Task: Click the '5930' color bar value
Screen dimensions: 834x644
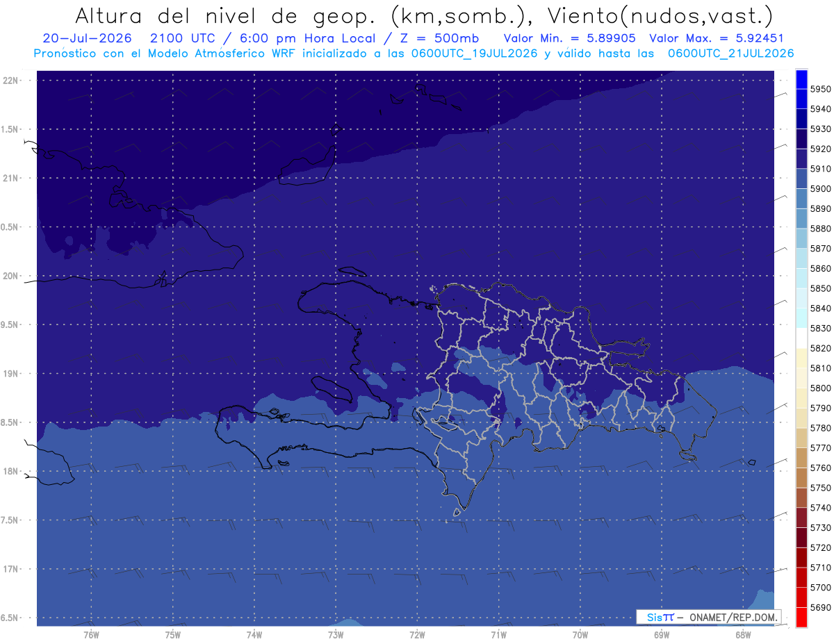Action: click(820, 129)
